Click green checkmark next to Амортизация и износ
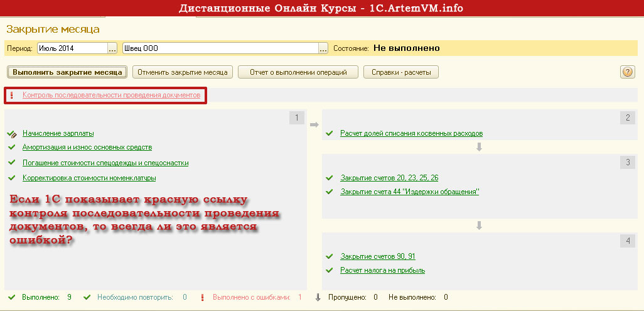Image resolution: width=644 pixels, height=311 pixels. [x=11, y=147]
